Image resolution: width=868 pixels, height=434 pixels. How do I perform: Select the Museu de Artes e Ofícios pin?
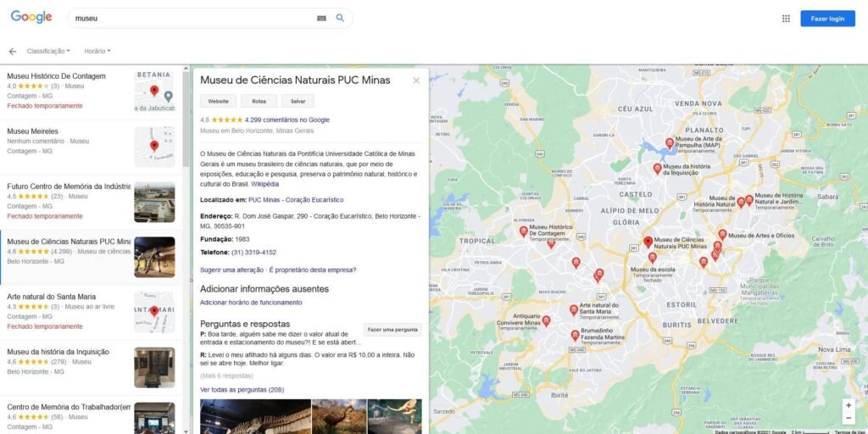click(x=722, y=234)
